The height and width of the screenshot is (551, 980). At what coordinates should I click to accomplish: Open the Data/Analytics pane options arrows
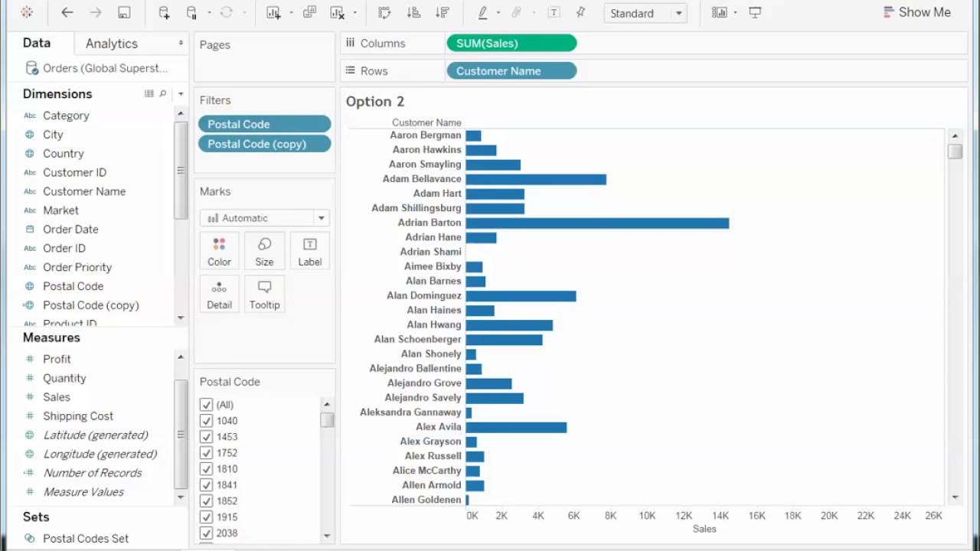[181, 43]
